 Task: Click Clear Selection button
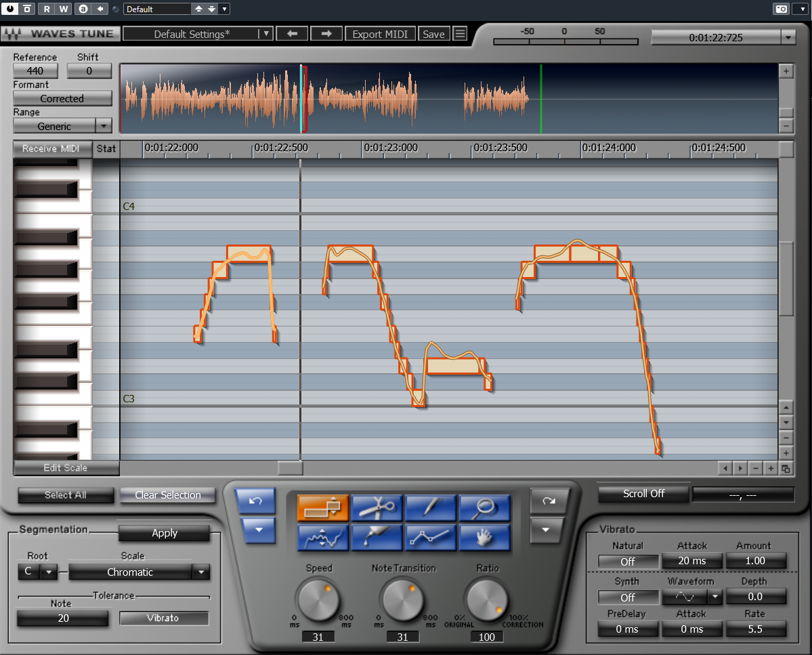pyautogui.click(x=168, y=495)
